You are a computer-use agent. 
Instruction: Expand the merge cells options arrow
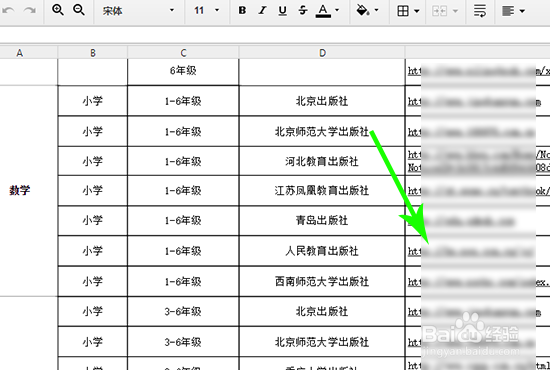[455, 11]
